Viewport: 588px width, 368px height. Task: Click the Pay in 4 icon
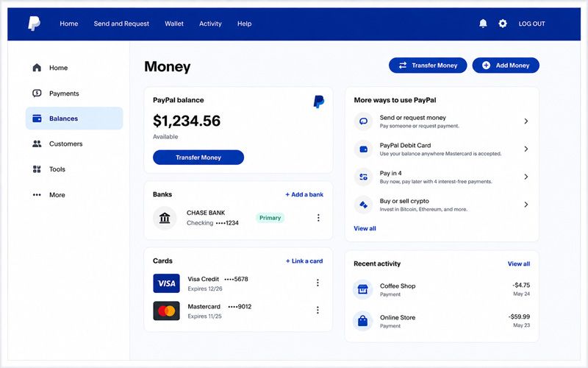tap(363, 177)
